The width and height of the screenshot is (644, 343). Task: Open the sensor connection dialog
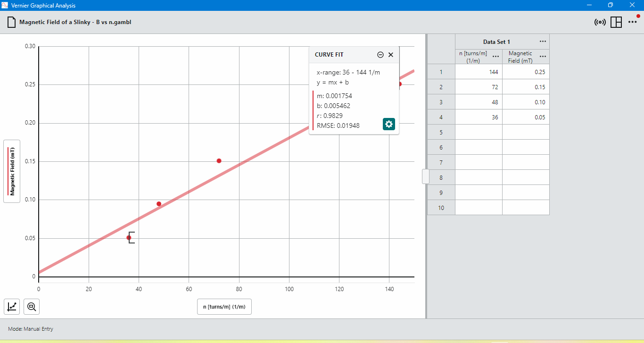coord(600,22)
